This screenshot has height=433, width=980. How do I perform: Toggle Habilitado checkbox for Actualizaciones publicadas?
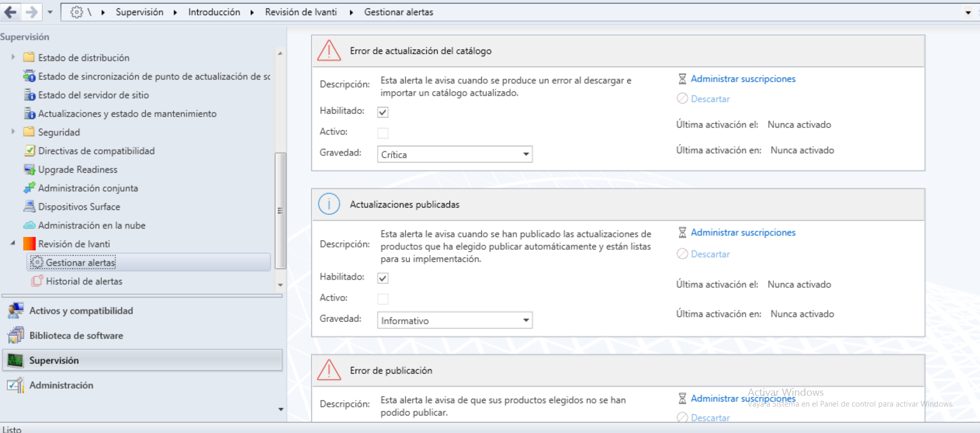click(383, 278)
